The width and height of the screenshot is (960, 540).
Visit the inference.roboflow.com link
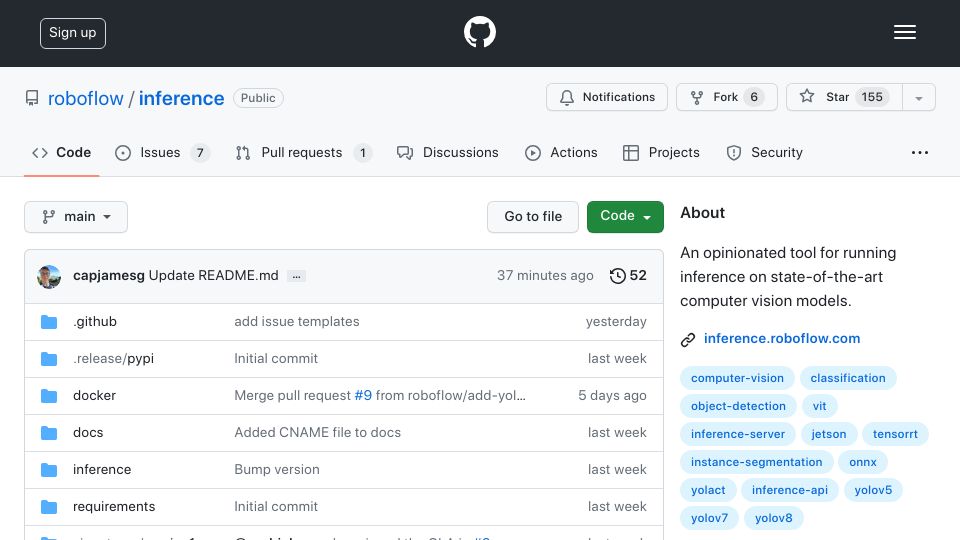click(x=782, y=339)
